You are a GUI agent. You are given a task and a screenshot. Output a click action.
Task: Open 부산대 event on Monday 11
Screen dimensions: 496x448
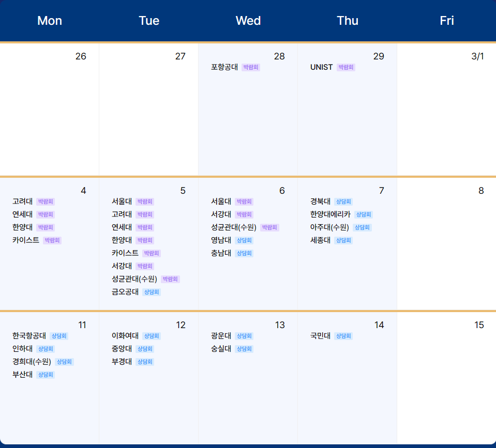tap(22, 375)
